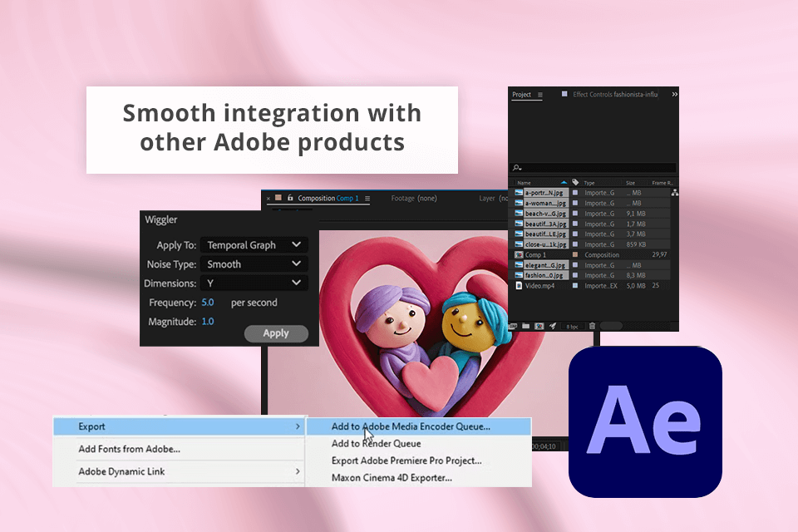The height and width of the screenshot is (532, 798).
Task: Click the beach-v...G.jpg label color swatch
Action: 575,214
